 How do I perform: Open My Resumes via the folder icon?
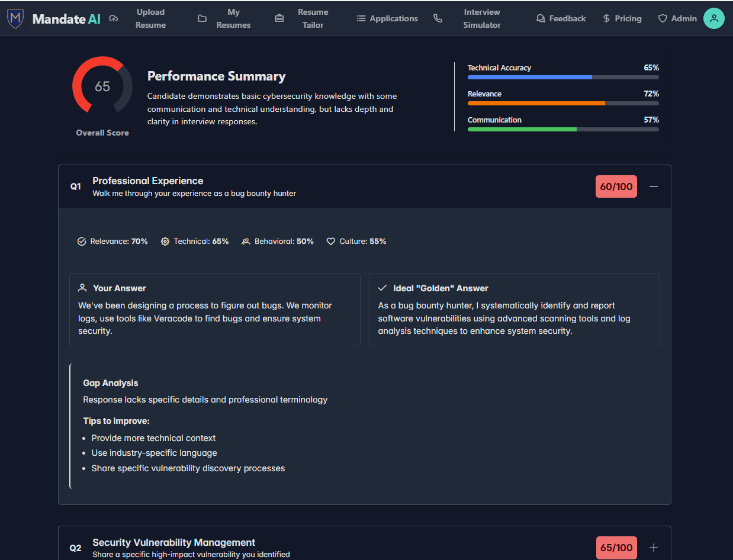click(x=201, y=18)
